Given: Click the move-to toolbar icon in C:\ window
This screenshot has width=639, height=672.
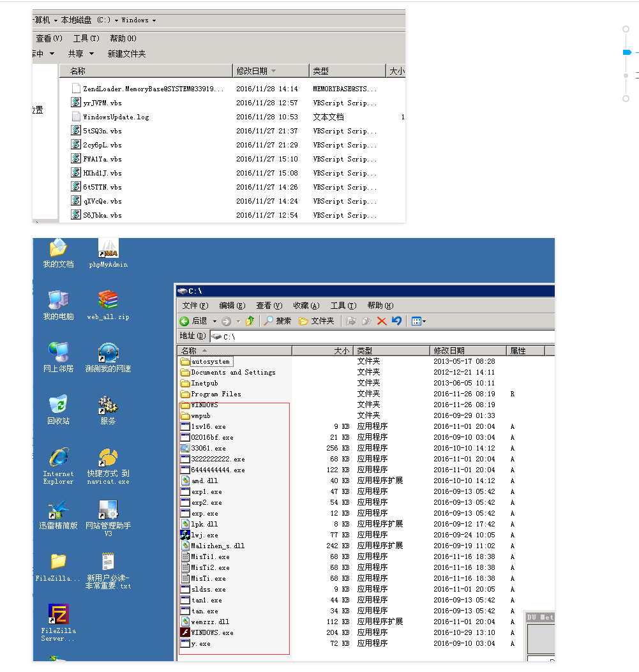Looking at the screenshot, I should pyautogui.click(x=351, y=321).
